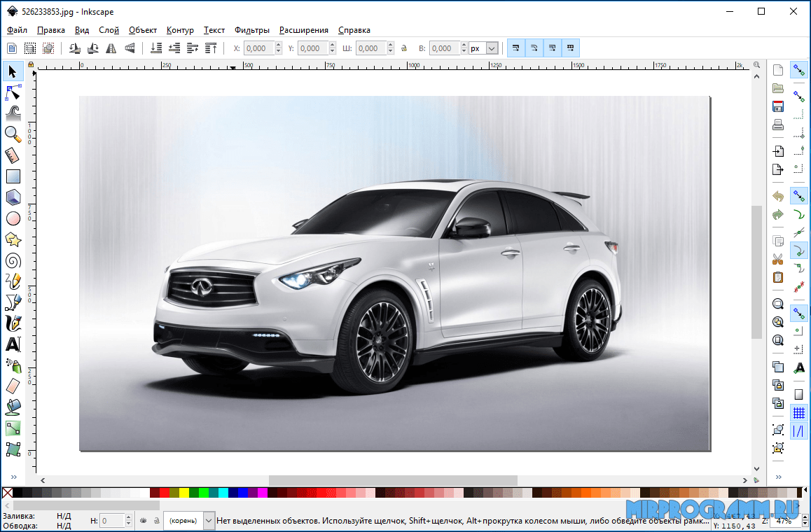Select the Bezier pen tool
The width and height of the screenshot is (811, 532).
tap(13, 302)
